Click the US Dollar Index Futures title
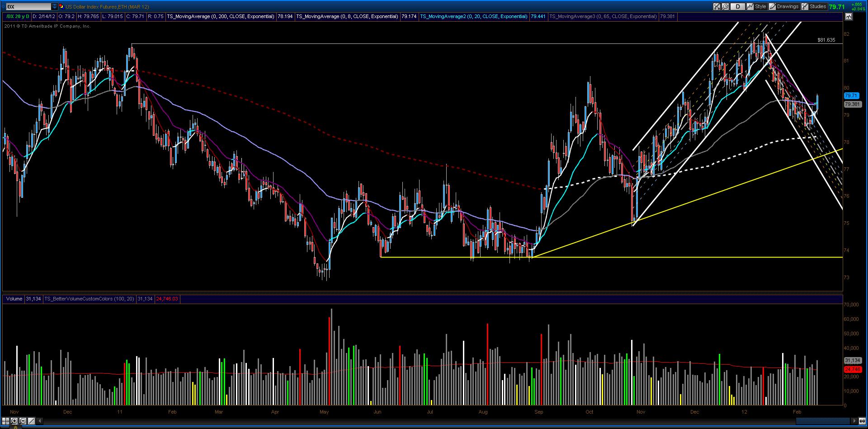 (107, 7)
